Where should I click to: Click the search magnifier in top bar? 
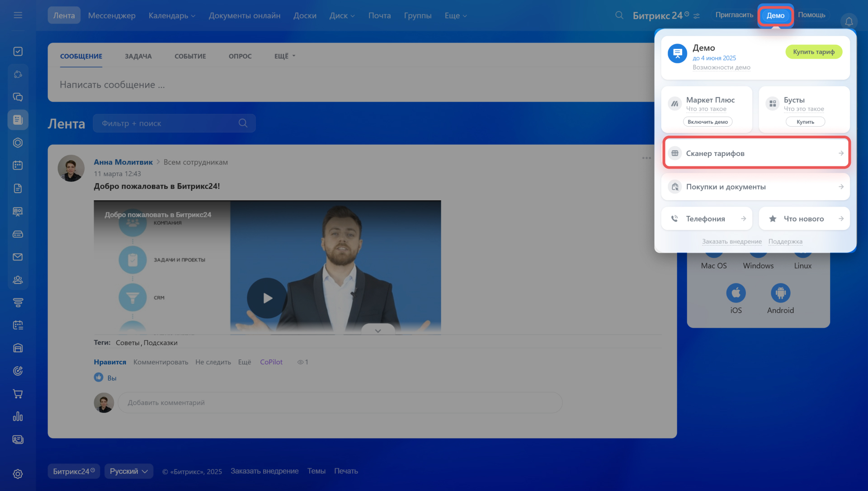(619, 15)
